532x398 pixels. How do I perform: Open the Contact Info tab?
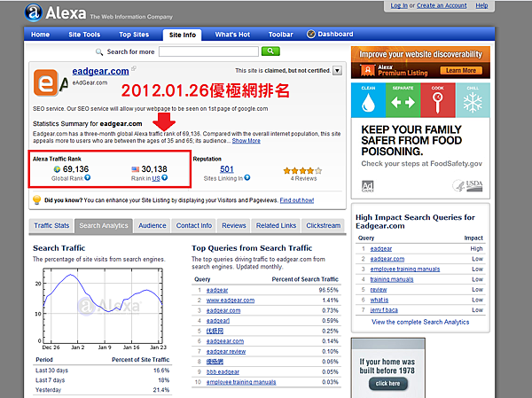coord(193,226)
